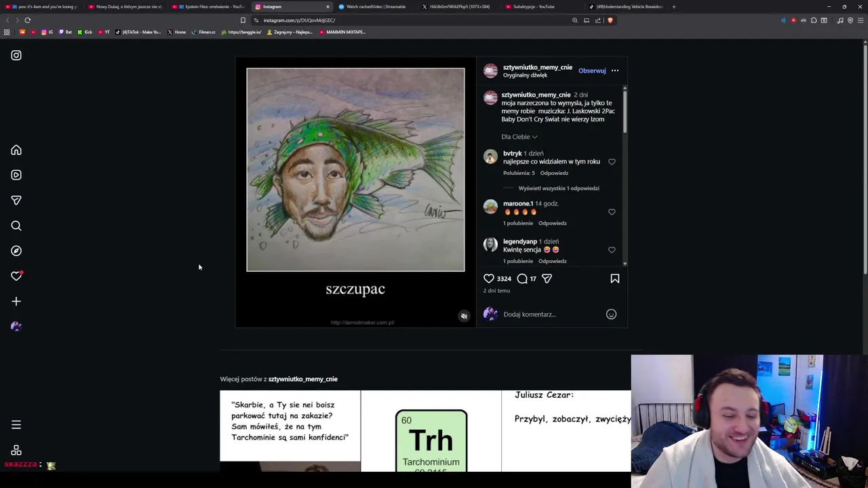
Task: Expand the Dla Ciebie comment sort dropdown
Action: pos(519,137)
